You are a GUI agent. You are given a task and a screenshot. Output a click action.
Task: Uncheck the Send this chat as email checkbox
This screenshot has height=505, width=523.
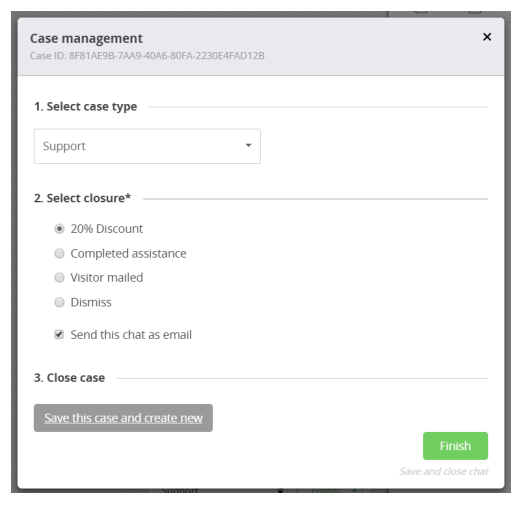[59, 334]
